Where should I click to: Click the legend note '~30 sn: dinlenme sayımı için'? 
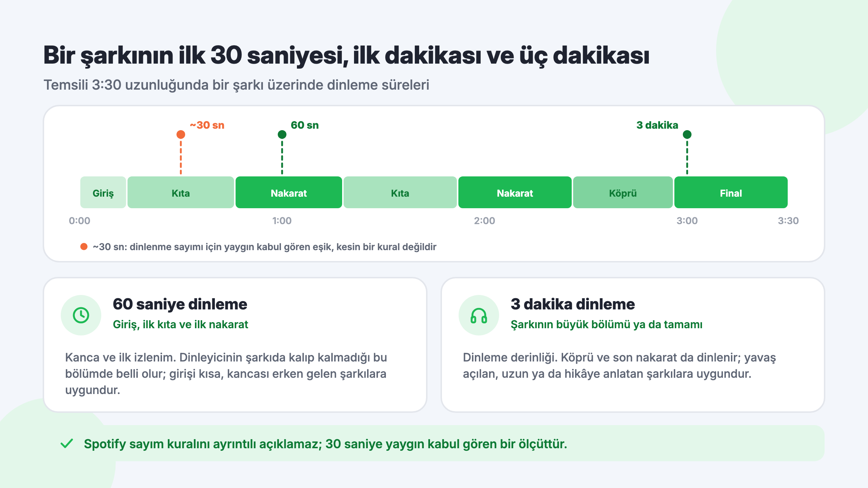[x=264, y=247]
